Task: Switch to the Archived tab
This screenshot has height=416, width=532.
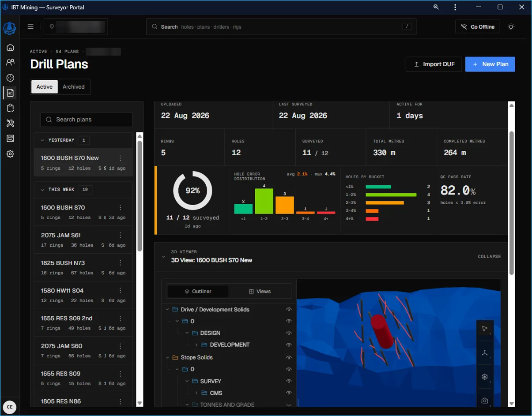Action: [x=73, y=87]
